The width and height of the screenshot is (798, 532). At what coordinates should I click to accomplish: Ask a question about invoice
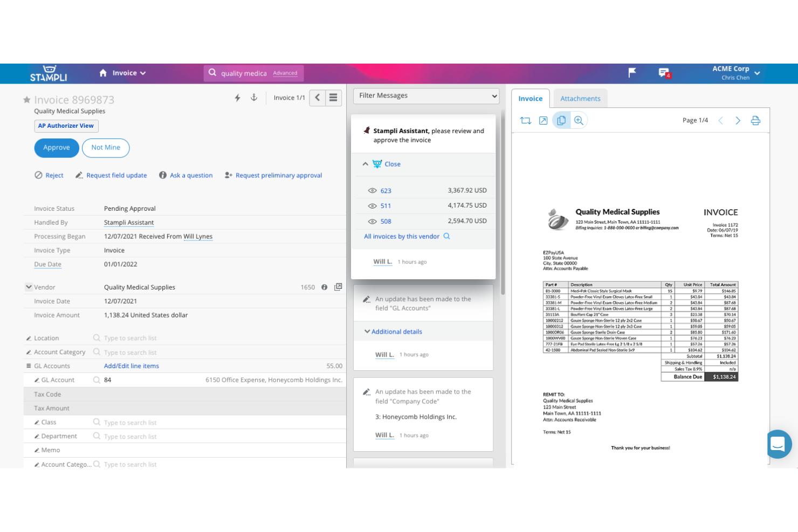186,175
